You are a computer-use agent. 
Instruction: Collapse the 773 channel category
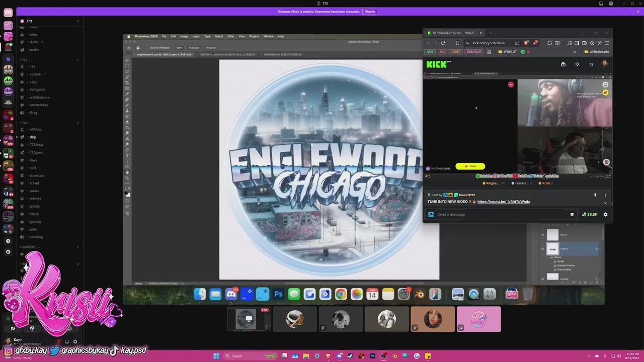click(24, 60)
